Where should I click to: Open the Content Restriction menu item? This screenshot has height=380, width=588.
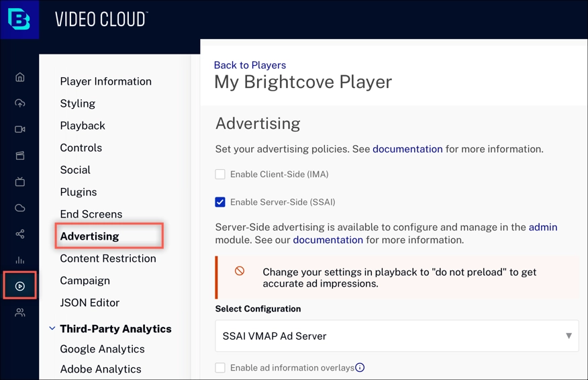[x=108, y=258]
